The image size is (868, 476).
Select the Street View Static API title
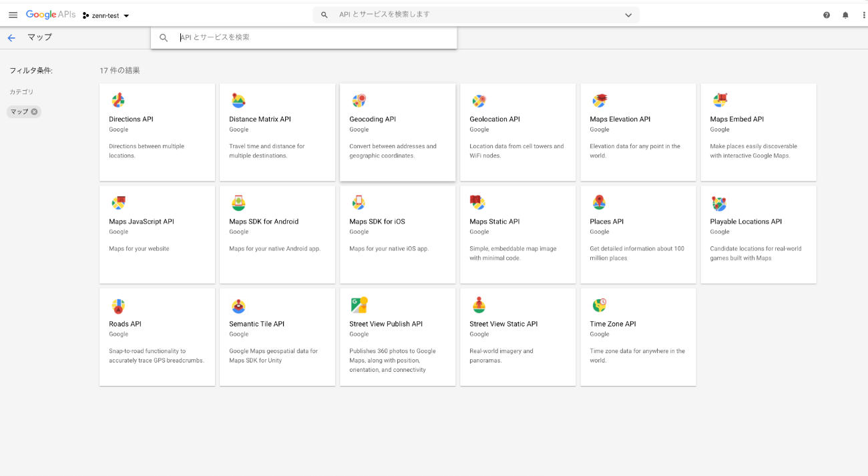(503, 324)
